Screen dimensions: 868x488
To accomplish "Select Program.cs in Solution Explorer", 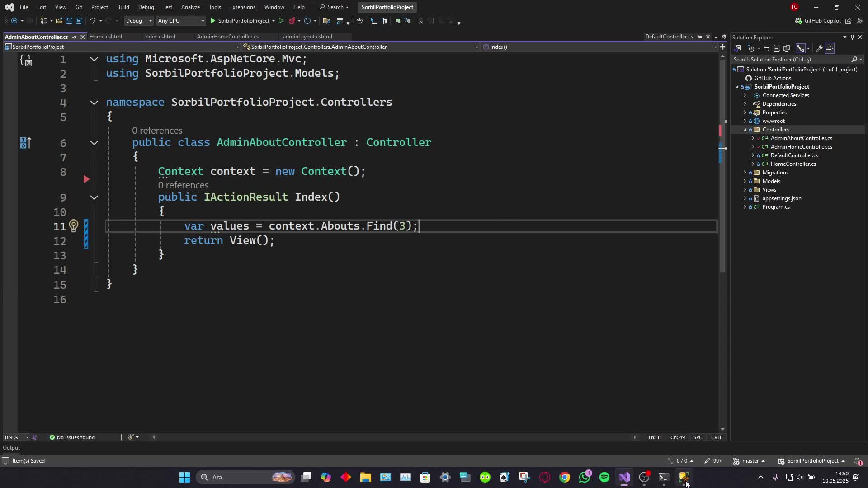I will click(x=776, y=207).
